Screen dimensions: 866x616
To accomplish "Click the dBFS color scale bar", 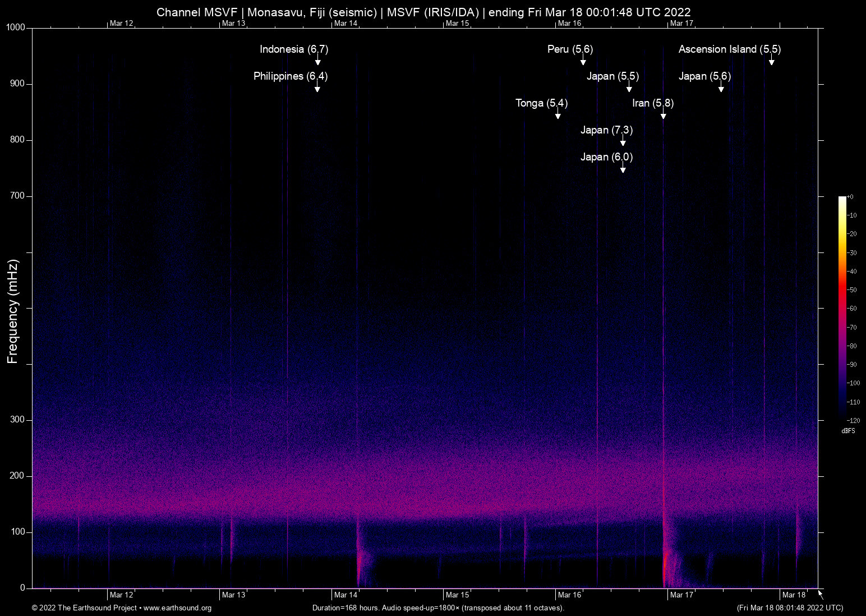I will 842,308.
